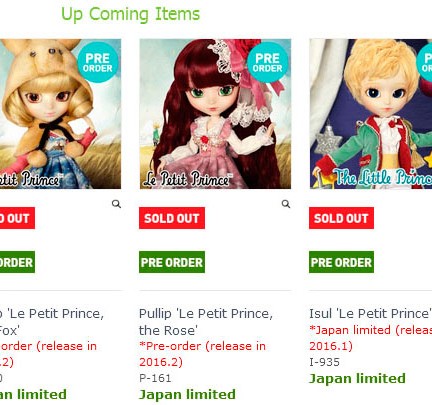Viewport: 432px width, 405px height.
Task: Open the 'Le Petit Prince, Fox' product title link
Action: [x=52, y=322]
